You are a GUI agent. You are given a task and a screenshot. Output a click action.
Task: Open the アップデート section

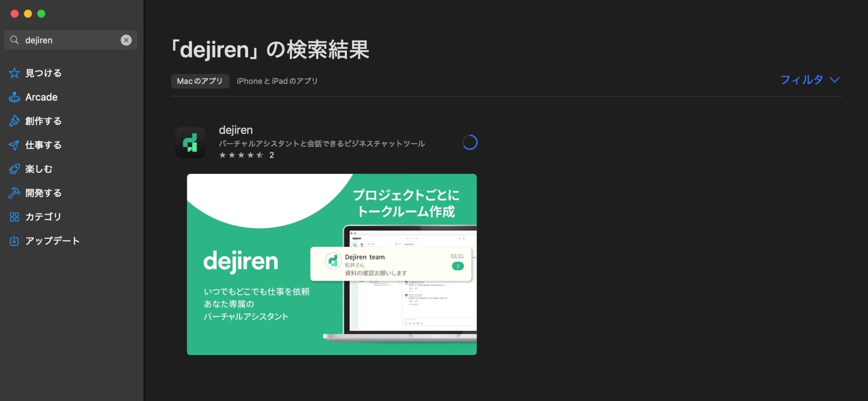tap(52, 241)
